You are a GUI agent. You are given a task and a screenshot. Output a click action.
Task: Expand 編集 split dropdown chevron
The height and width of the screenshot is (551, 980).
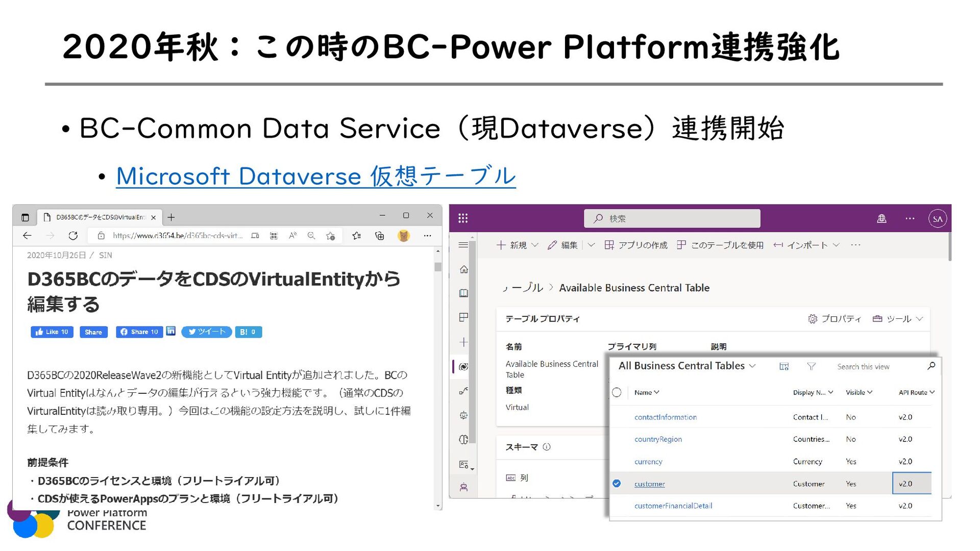tap(591, 245)
